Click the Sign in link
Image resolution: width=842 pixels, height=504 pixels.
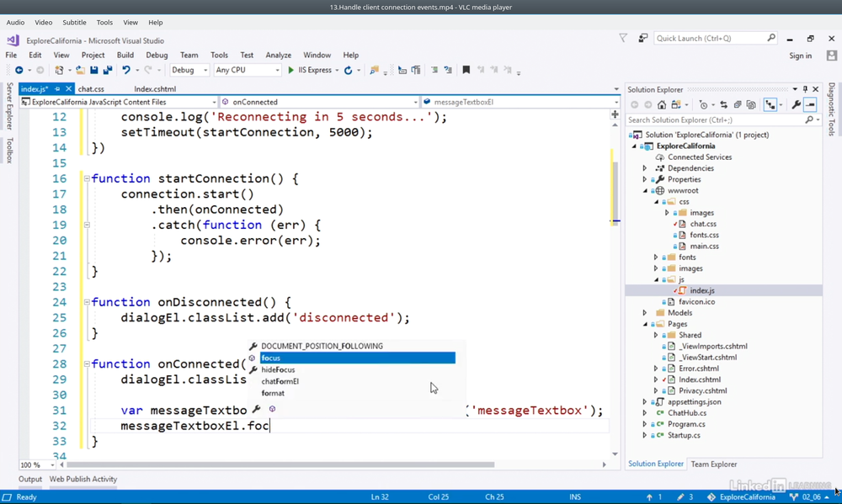800,56
